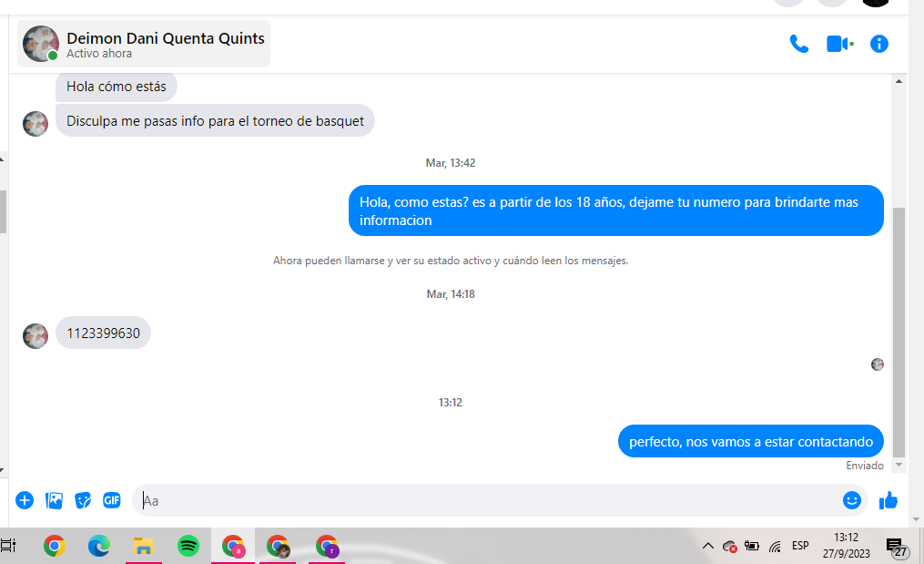Attach a photo with the image icon
924x564 pixels.
(54, 500)
